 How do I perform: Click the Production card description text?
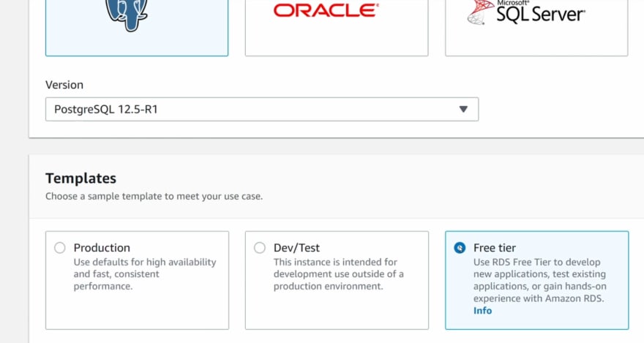point(145,274)
